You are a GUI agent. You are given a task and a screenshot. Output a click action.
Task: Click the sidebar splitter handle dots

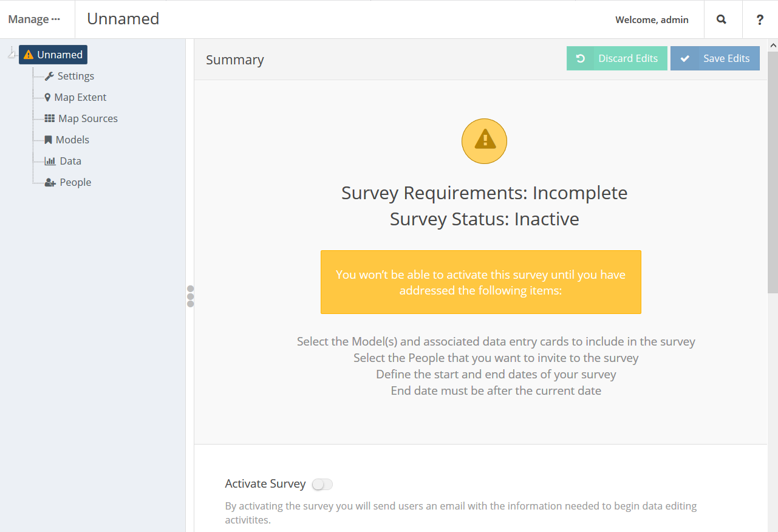(190, 296)
